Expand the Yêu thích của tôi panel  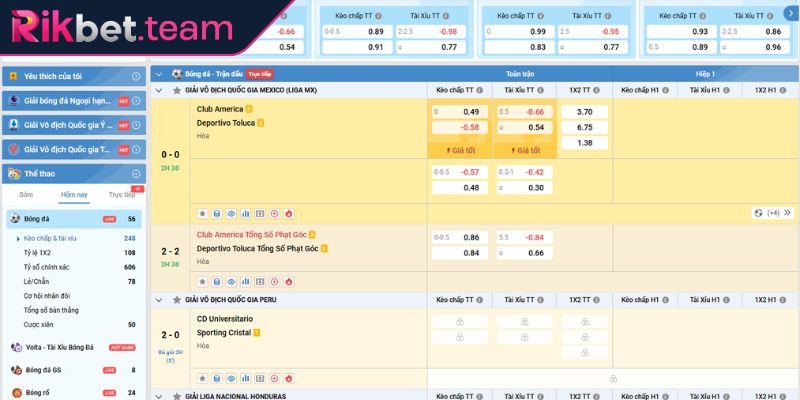coord(135,76)
